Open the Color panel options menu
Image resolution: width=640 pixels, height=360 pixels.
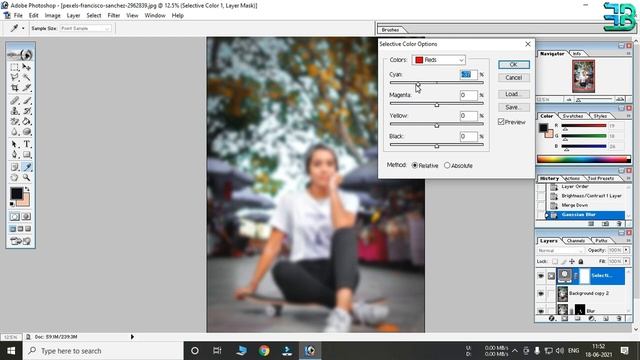[629, 116]
